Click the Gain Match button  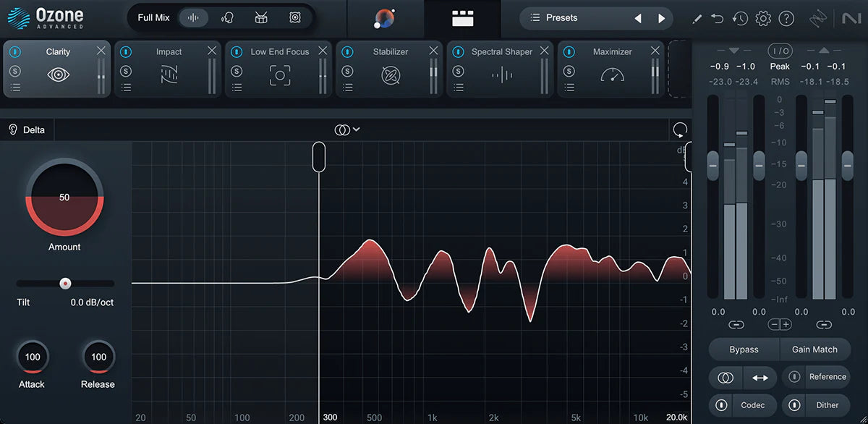815,349
